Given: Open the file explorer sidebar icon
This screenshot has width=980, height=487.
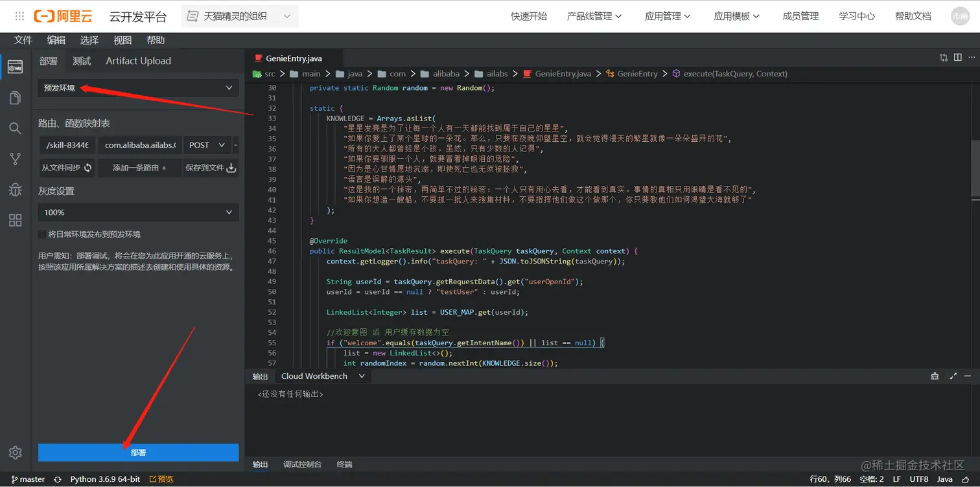Looking at the screenshot, I should tap(15, 98).
